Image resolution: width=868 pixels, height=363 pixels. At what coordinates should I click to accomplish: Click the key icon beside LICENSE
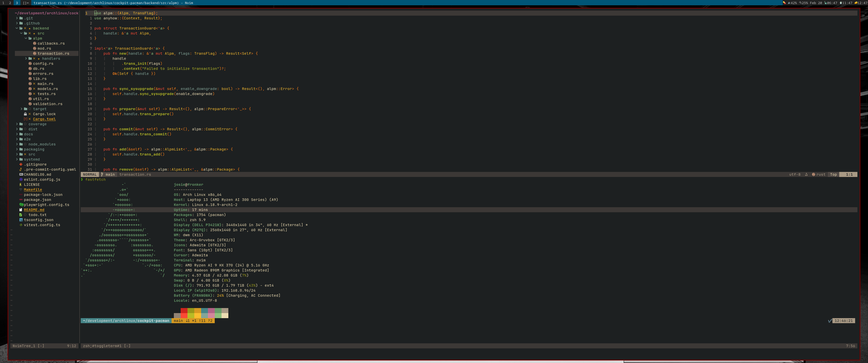point(21,185)
